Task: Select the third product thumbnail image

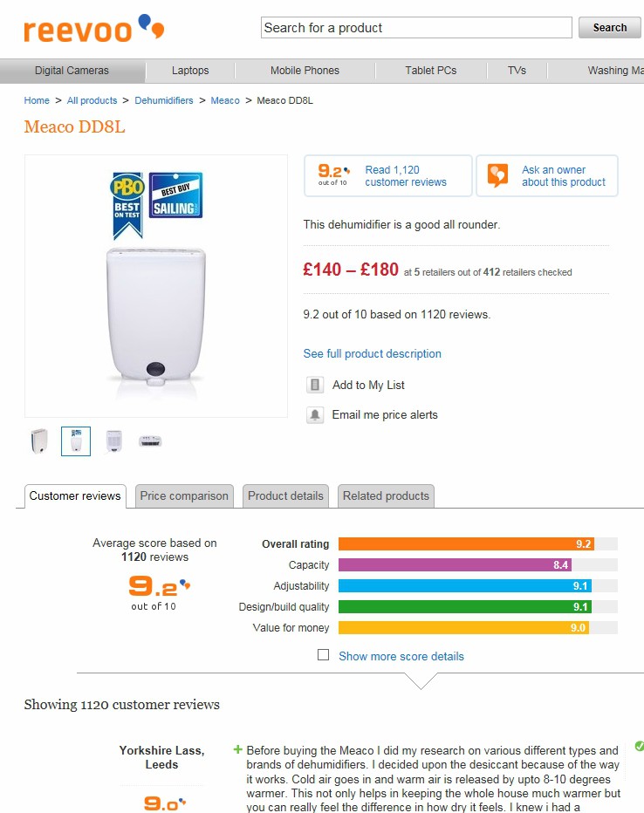Action: point(113,441)
